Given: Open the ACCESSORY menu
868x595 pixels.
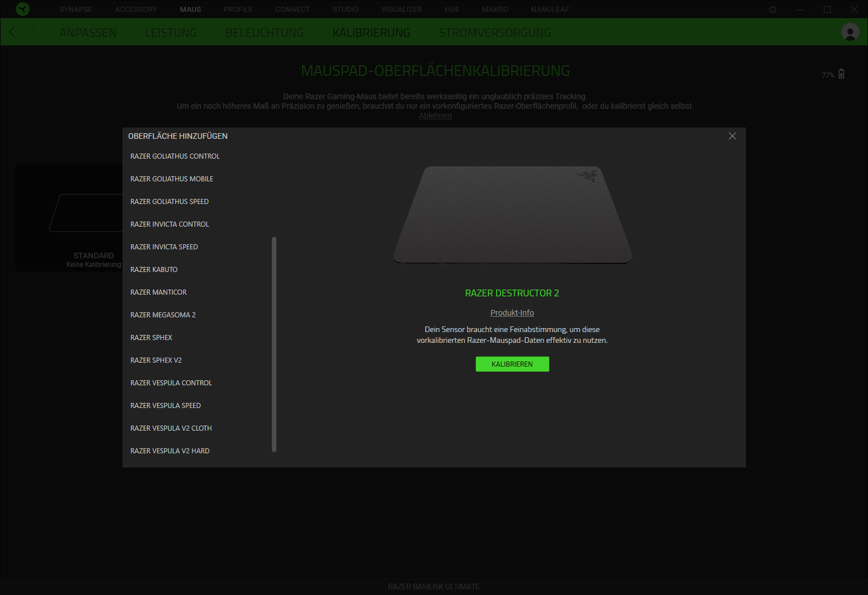Looking at the screenshot, I should click(136, 10).
